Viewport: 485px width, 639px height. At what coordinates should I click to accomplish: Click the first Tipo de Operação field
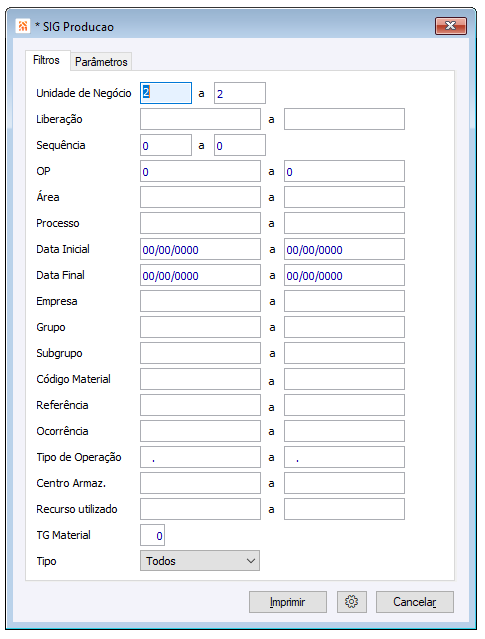pos(200,458)
